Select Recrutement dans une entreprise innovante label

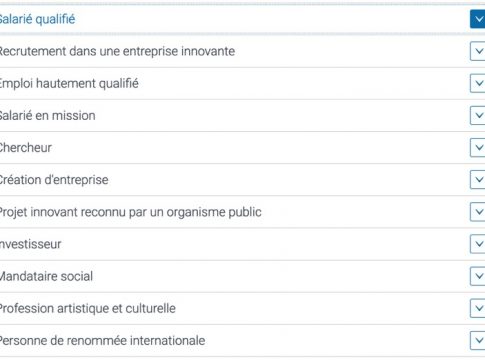tap(117, 51)
